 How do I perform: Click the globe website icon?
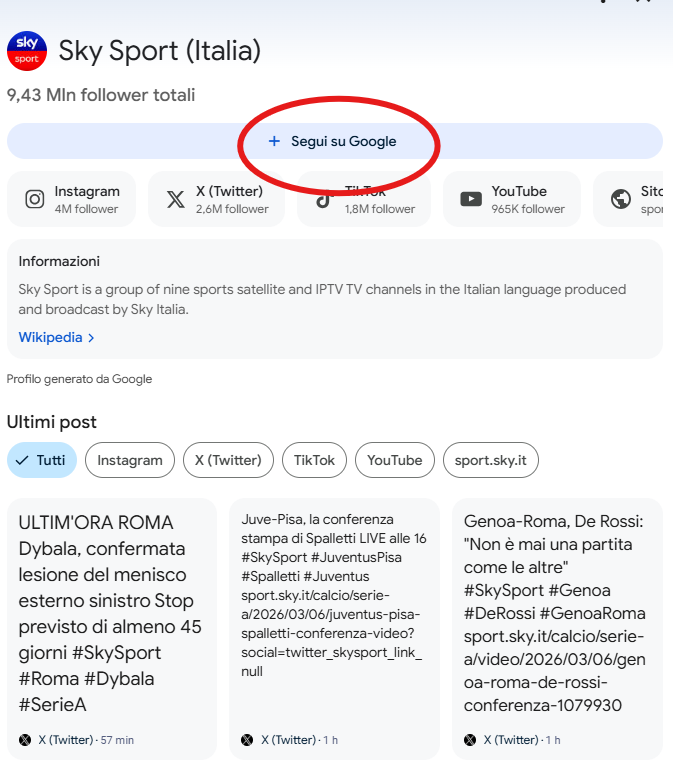coord(621,199)
